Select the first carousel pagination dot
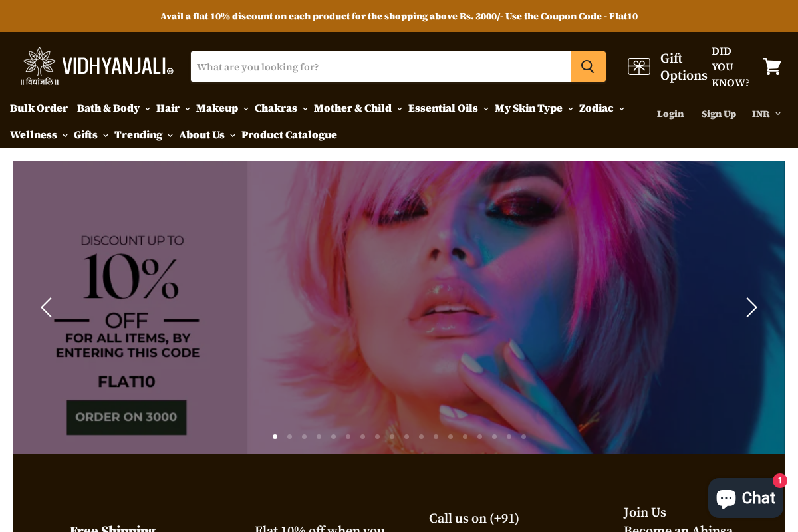This screenshot has width=798, height=532. 275,436
